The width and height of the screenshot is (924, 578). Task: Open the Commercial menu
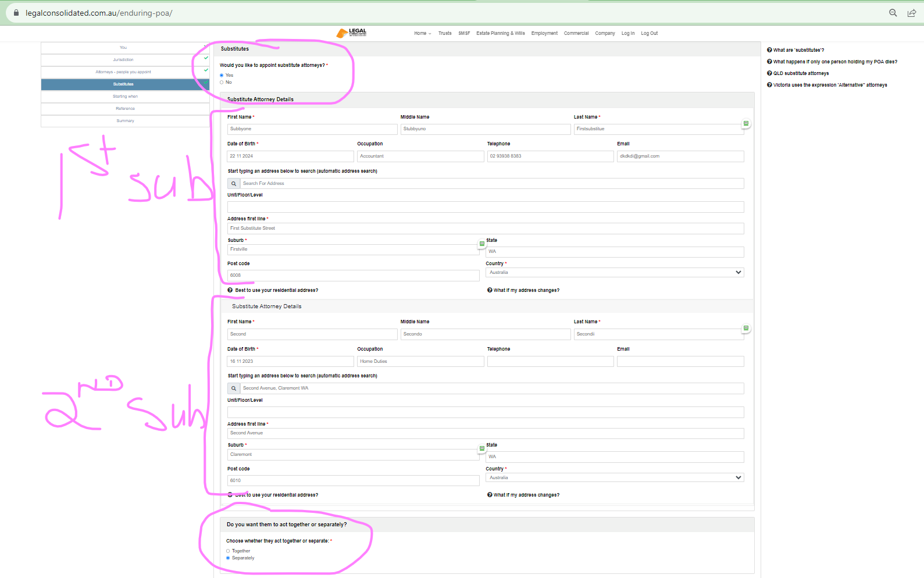click(576, 33)
